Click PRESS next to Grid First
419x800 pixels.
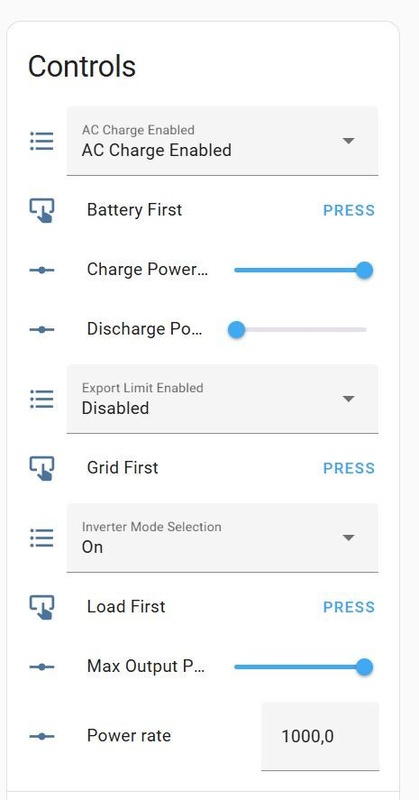(349, 468)
